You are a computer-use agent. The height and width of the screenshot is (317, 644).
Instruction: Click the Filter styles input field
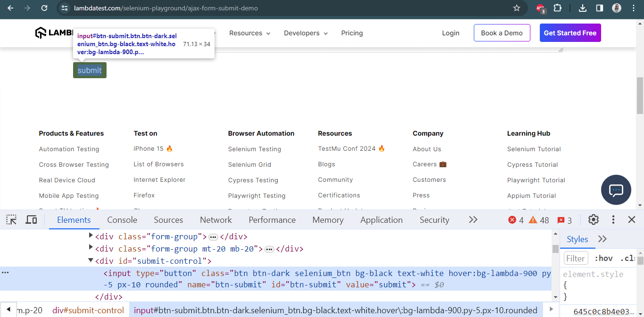click(576, 258)
